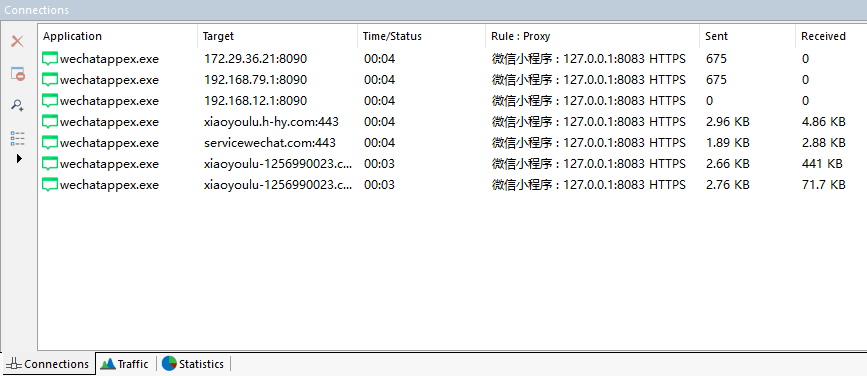Screen dimensions: 867x376
Task: Click the Connections panel title bar
Action: point(434,10)
